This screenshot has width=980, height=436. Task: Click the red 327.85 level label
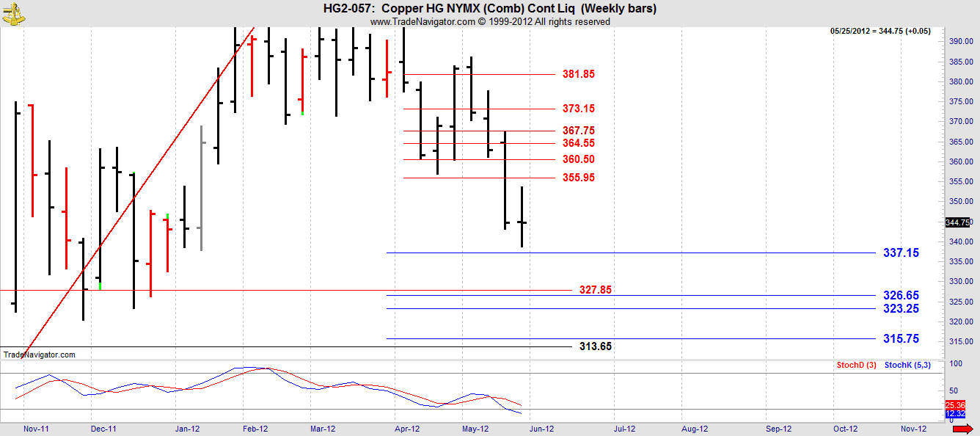coord(595,290)
